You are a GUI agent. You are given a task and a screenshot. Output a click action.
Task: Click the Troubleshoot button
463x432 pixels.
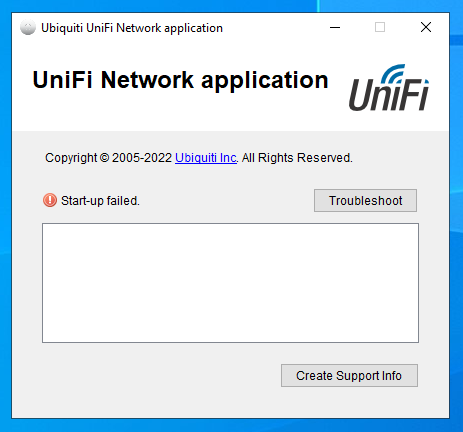(x=365, y=201)
